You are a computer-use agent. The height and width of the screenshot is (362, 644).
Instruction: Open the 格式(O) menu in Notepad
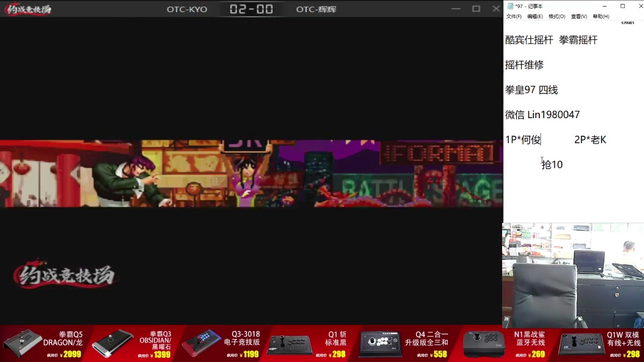(x=557, y=17)
